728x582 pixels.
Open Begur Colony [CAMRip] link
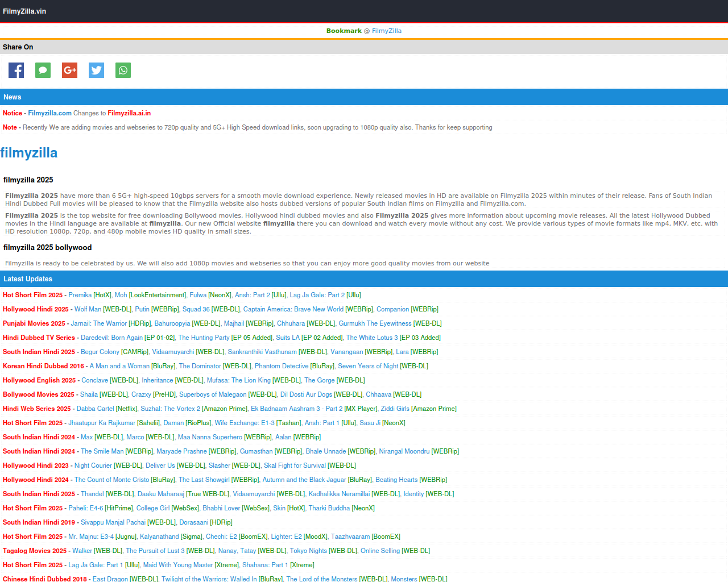point(114,352)
